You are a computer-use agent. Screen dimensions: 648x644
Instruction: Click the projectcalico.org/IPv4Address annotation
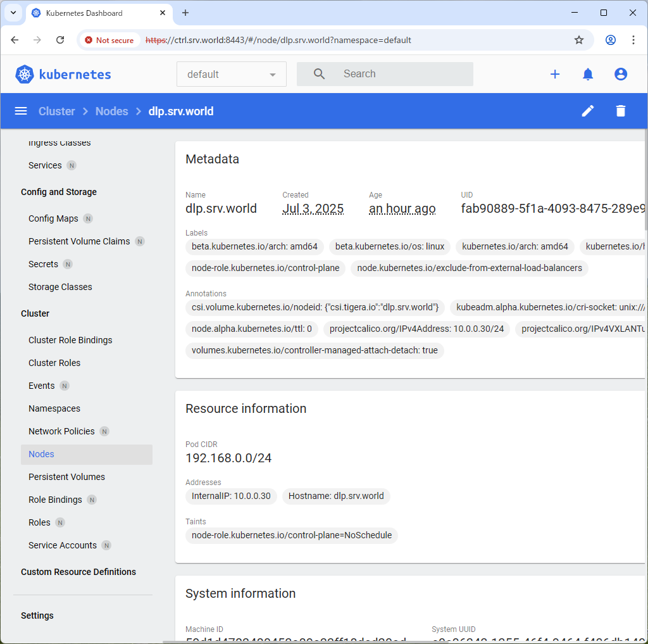pyautogui.click(x=416, y=329)
